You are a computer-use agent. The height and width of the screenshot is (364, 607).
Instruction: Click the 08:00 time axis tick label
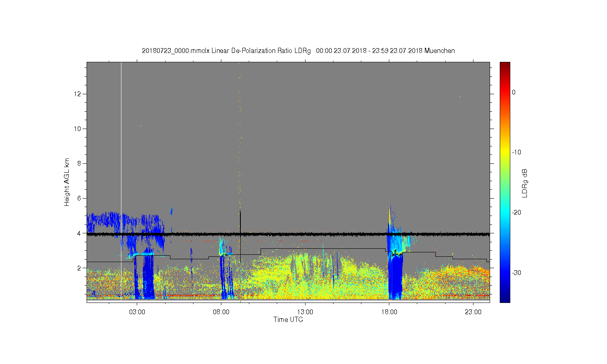coord(221,312)
